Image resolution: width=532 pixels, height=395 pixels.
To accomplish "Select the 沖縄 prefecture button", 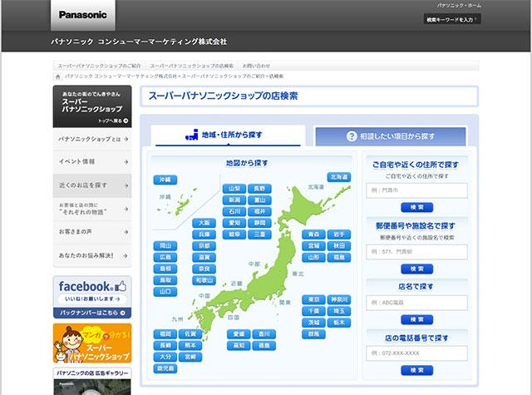I will click(x=165, y=180).
